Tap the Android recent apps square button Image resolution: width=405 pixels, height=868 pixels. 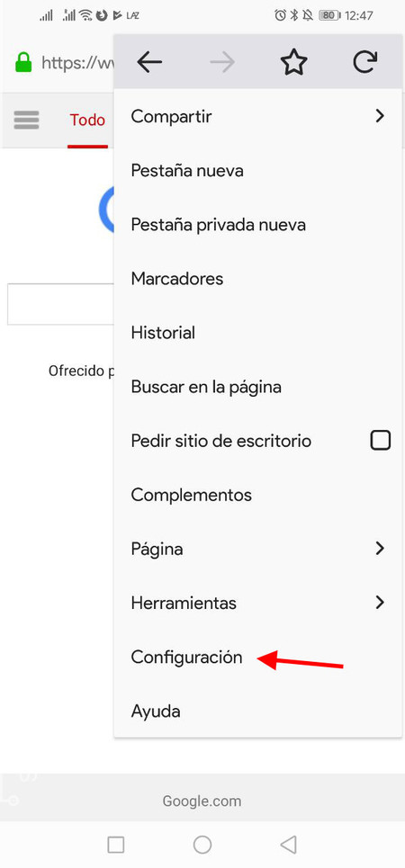[115, 845]
